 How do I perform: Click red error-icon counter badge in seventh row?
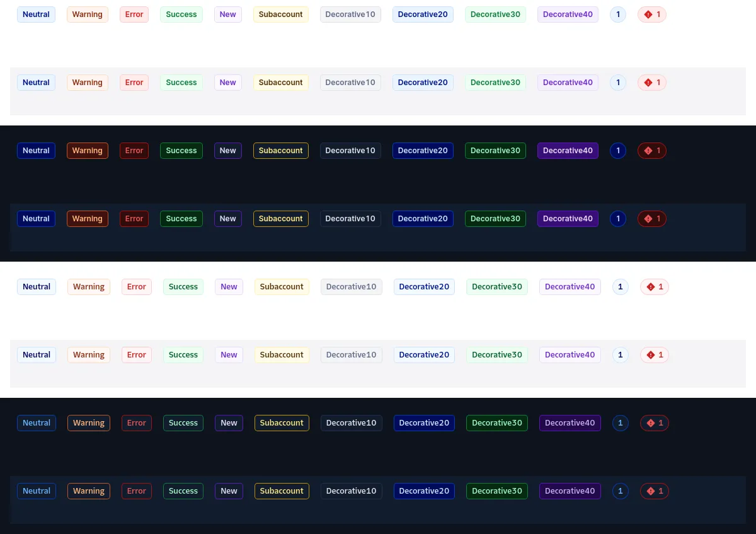655,423
